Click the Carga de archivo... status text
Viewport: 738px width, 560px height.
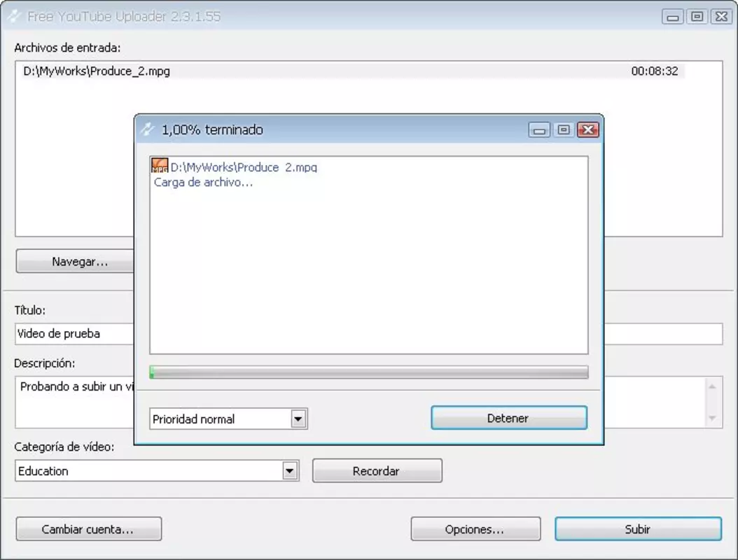pyautogui.click(x=203, y=182)
